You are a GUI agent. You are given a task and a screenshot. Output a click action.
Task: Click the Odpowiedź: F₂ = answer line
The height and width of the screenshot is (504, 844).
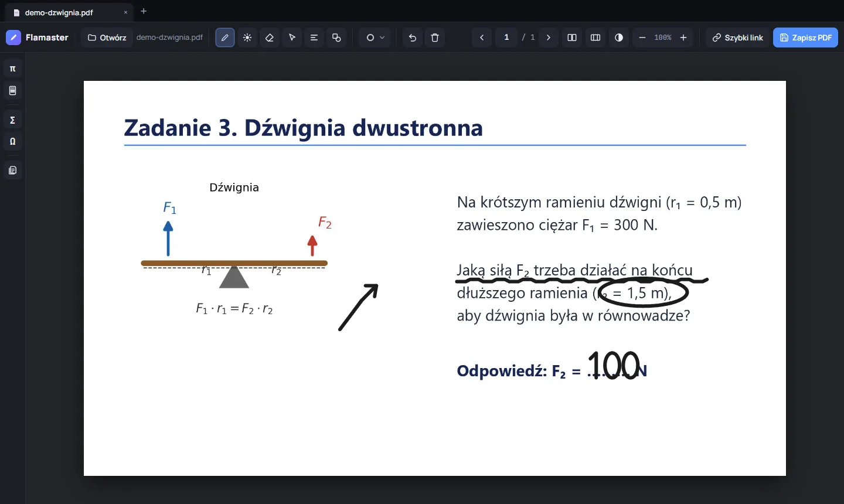point(552,370)
